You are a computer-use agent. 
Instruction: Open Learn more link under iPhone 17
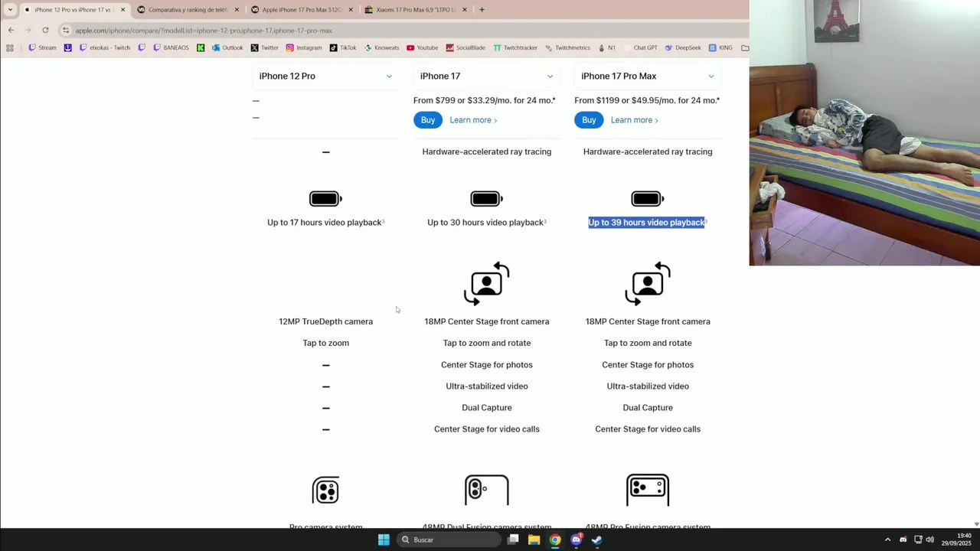point(473,120)
